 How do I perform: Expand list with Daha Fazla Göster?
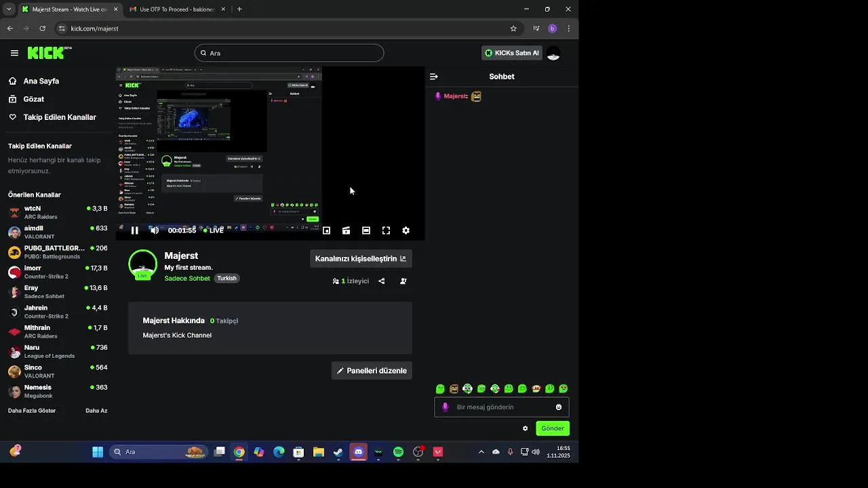[x=32, y=411]
